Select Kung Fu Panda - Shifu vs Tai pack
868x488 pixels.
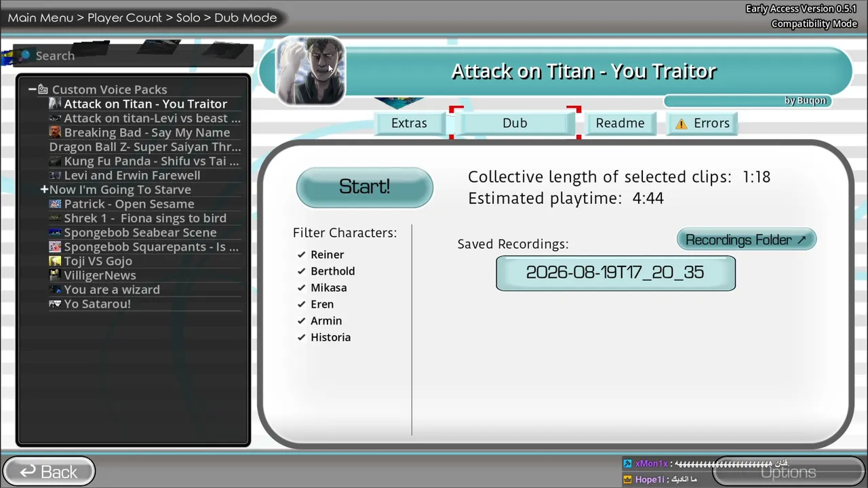(x=145, y=161)
